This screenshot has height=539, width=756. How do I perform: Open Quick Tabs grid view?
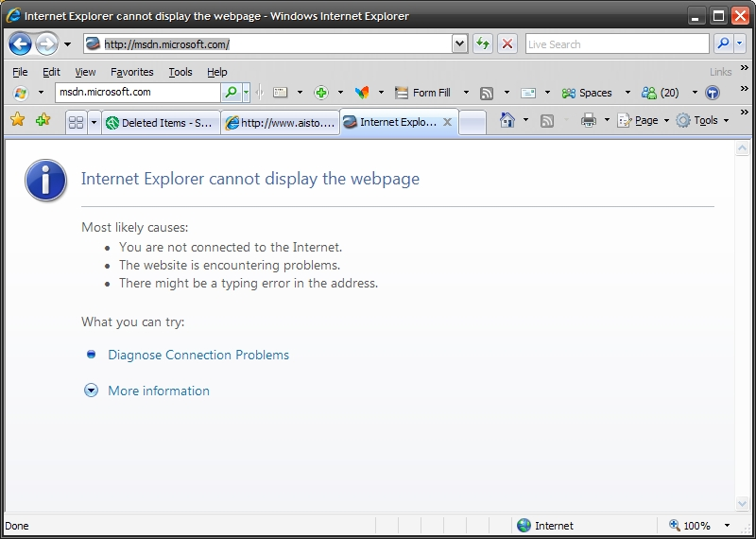tap(77, 123)
